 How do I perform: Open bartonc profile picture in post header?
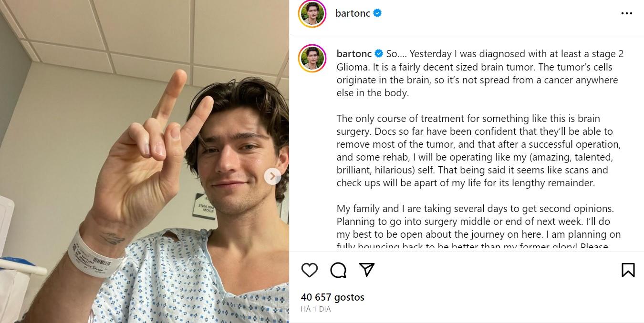(312, 14)
